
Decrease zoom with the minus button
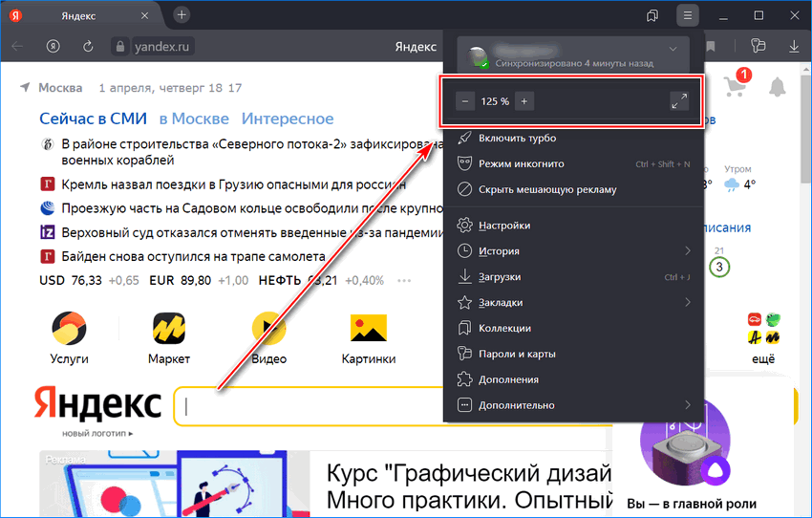pos(465,101)
